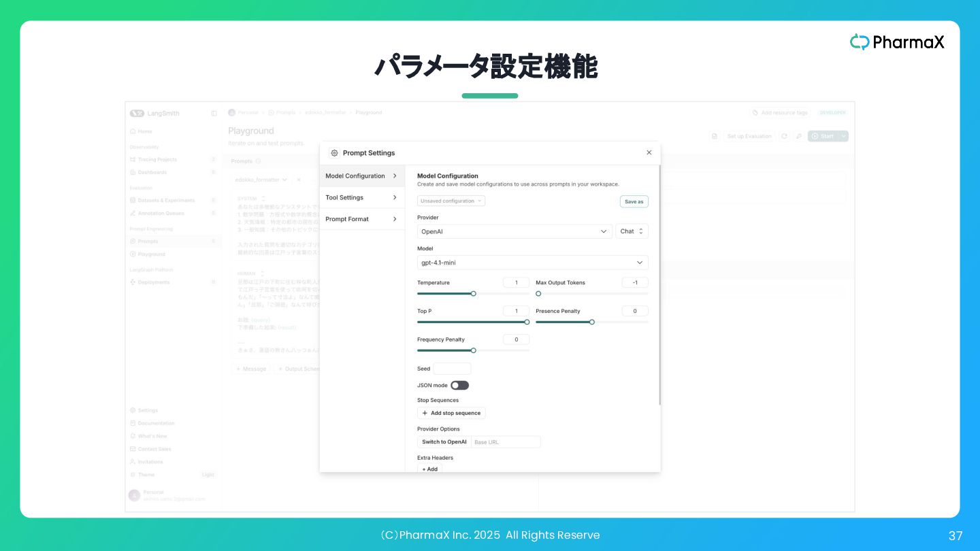Image resolution: width=980 pixels, height=551 pixels.
Task: Click the Set up Evaluation button
Action: 749,136
